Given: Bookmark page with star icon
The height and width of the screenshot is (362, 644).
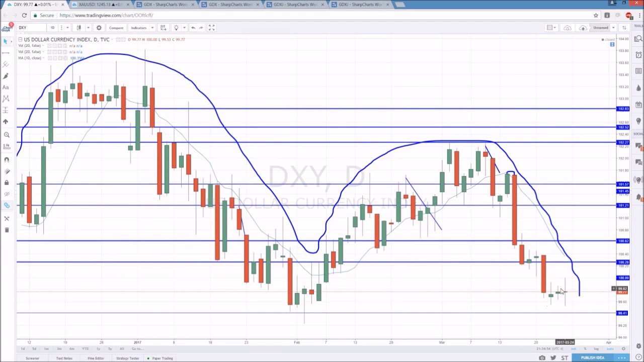Looking at the screenshot, I should point(596,16).
